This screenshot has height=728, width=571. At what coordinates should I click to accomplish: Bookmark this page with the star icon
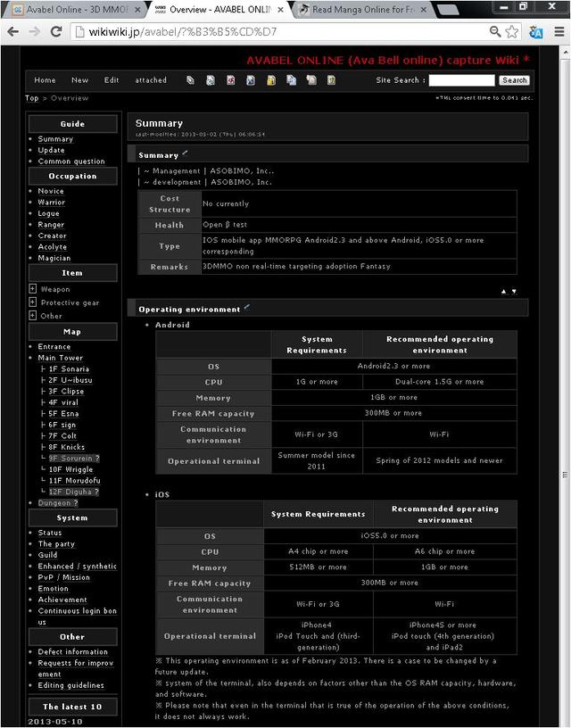[511, 31]
